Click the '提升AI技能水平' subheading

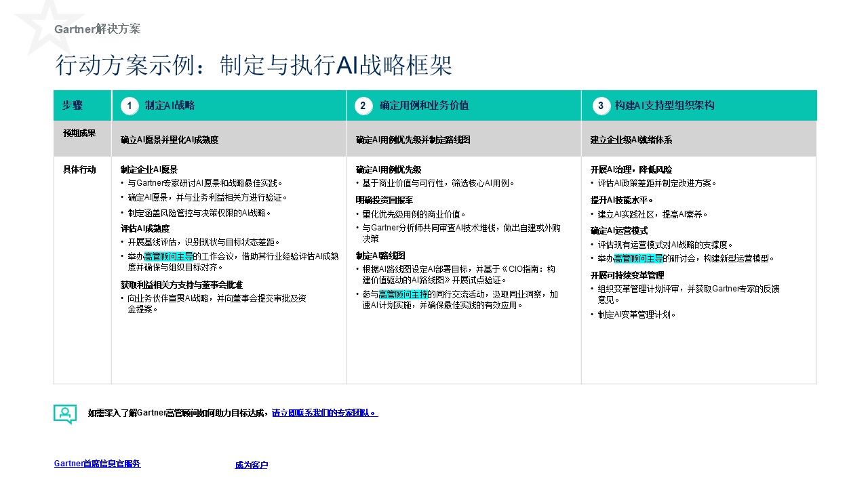click(622, 200)
